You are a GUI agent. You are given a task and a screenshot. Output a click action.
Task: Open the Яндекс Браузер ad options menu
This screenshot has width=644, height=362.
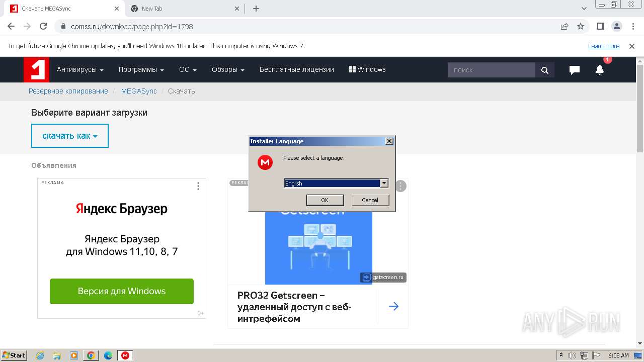198,186
